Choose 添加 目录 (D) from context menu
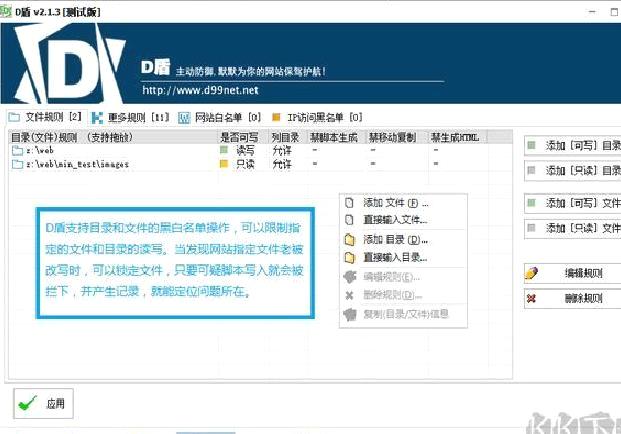621x434 pixels. click(x=403, y=240)
